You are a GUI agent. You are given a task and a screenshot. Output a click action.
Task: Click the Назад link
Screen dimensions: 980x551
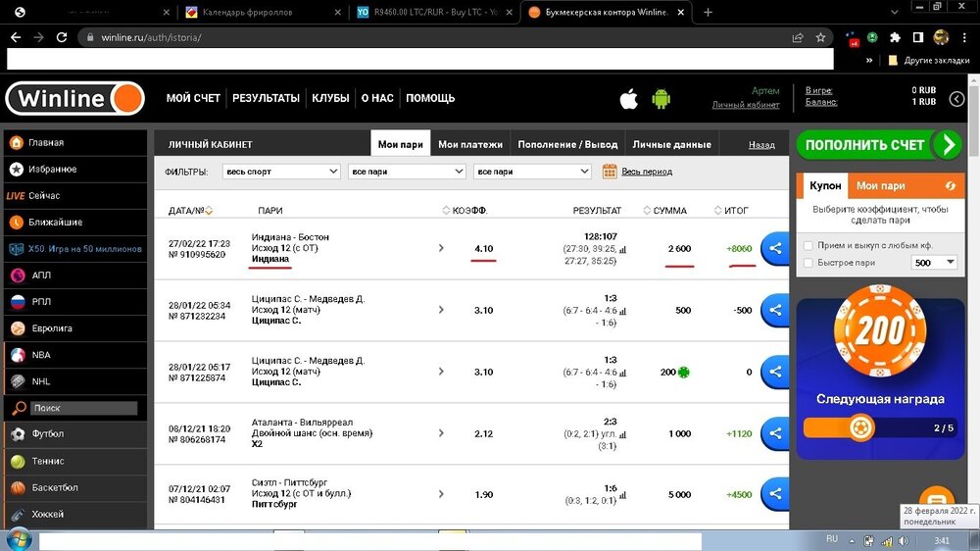(761, 144)
